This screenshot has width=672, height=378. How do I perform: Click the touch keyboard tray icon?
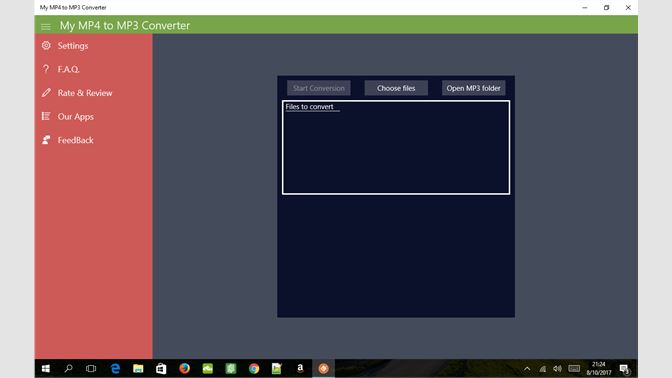pyautogui.click(x=574, y=369)
